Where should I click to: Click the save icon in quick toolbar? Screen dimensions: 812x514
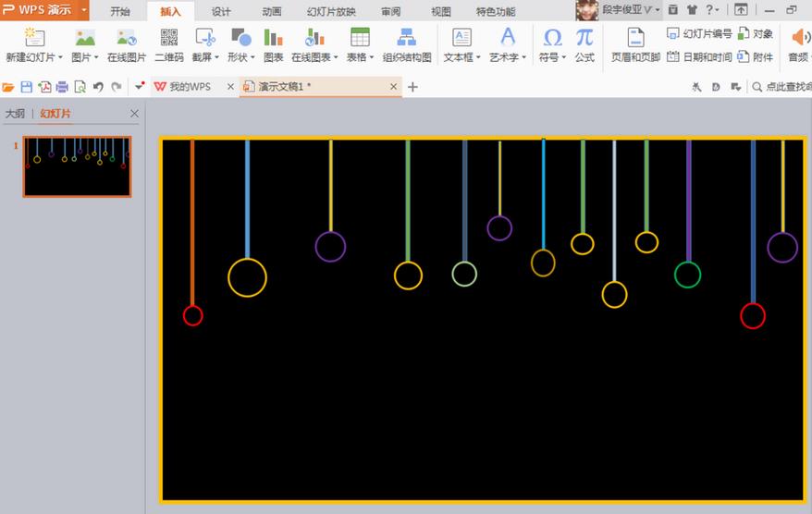coord(27,87)
